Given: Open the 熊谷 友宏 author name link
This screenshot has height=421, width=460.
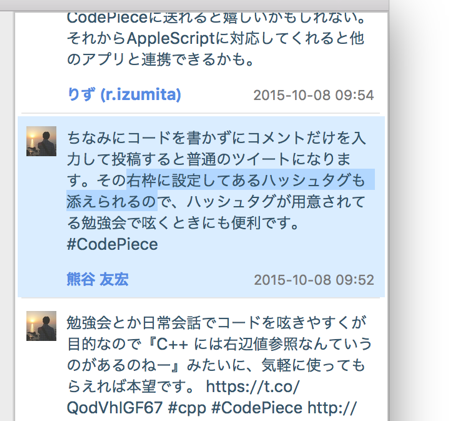Looking at the screenshot, I should click(98, 279).
